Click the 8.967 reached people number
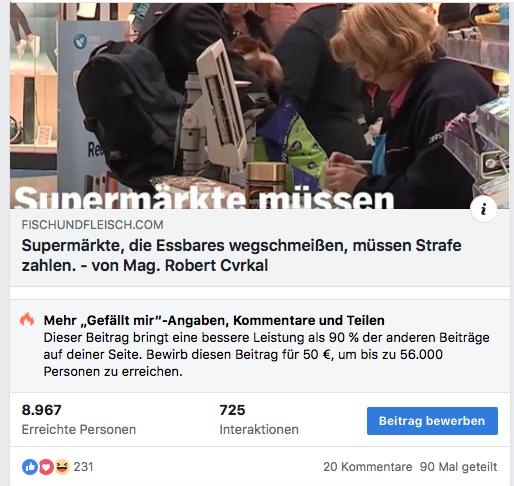The image size is (514, 486). [x=42, y=410]
